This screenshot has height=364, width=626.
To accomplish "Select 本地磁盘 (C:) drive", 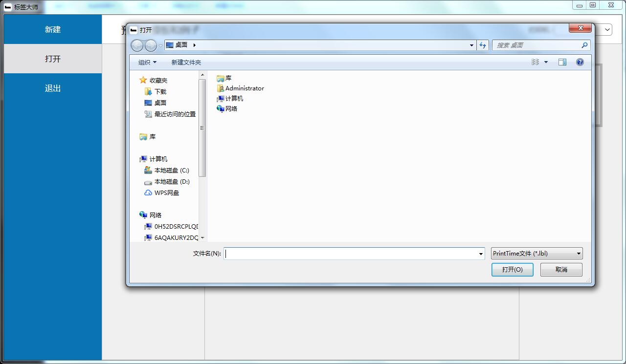I will [171, 171].
